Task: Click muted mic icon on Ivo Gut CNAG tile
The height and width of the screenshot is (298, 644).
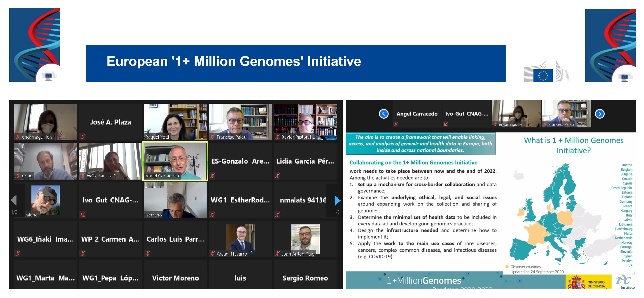Action: point(83,215)
